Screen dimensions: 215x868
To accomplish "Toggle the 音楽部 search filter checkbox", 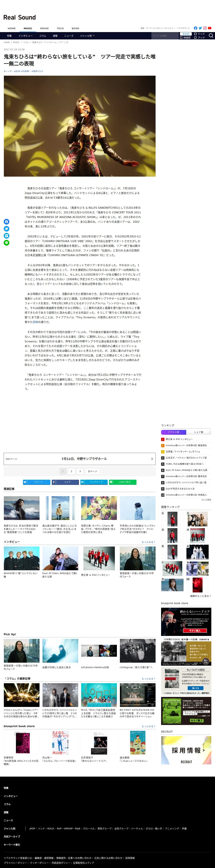I will [x=186, y=34].
